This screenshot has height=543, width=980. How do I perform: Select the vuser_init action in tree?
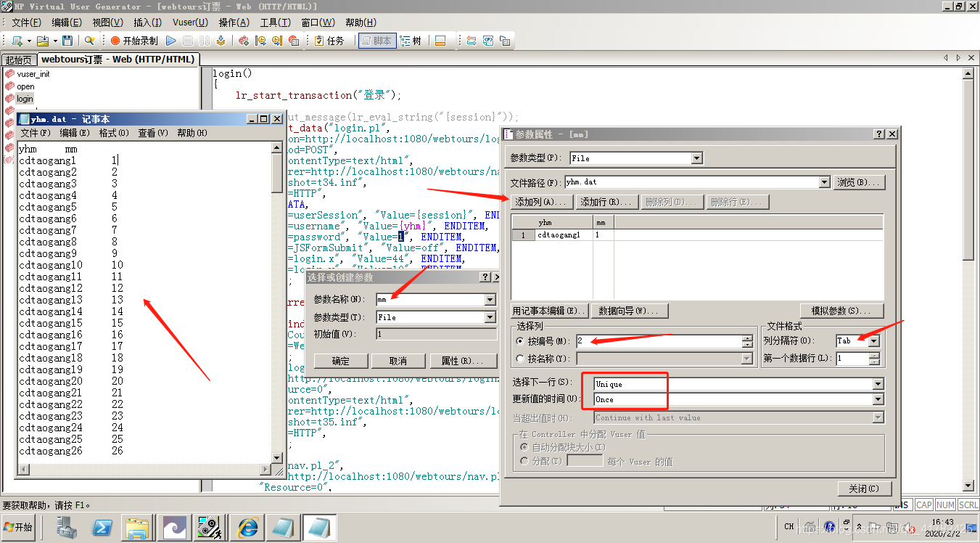33,74
